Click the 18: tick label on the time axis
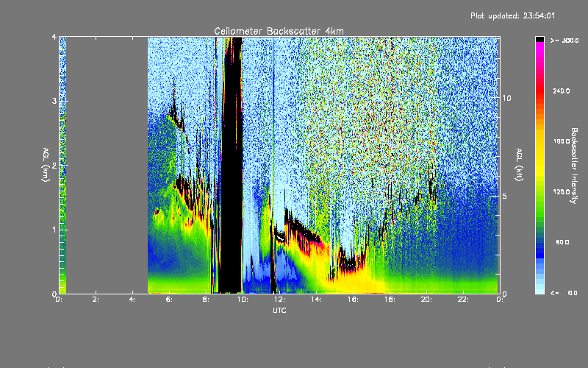588x368 pixels. [x=390, y=300]
